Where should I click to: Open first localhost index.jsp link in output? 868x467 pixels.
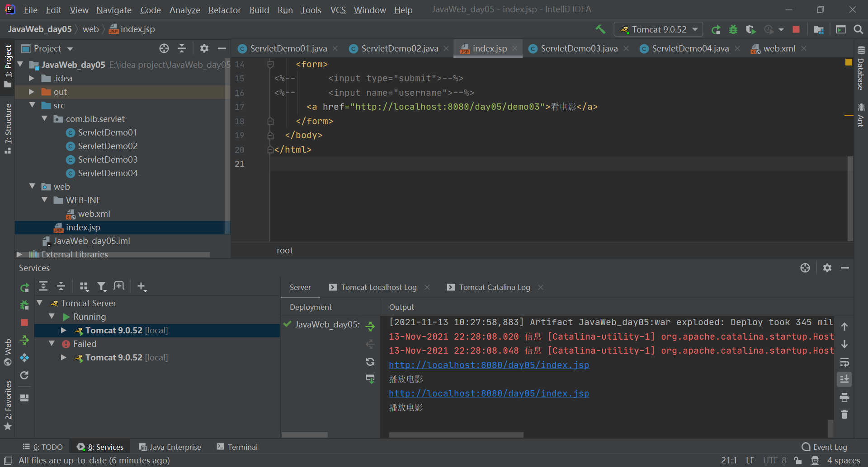[x=489, y=365]
